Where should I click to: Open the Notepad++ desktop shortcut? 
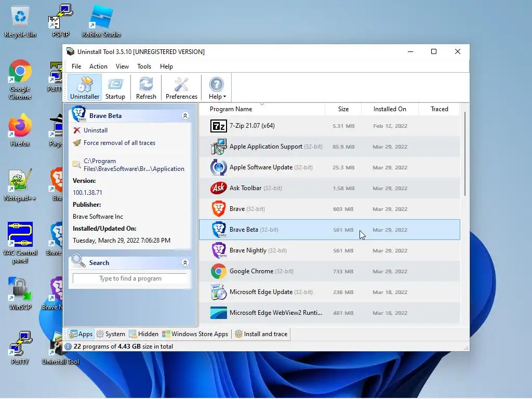pos(20,185)
